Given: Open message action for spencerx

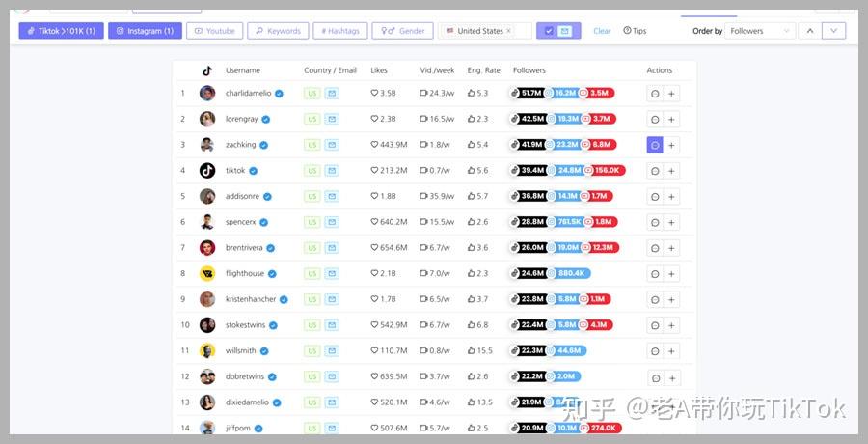Looking at the screenshot, I should coord(655,222).
